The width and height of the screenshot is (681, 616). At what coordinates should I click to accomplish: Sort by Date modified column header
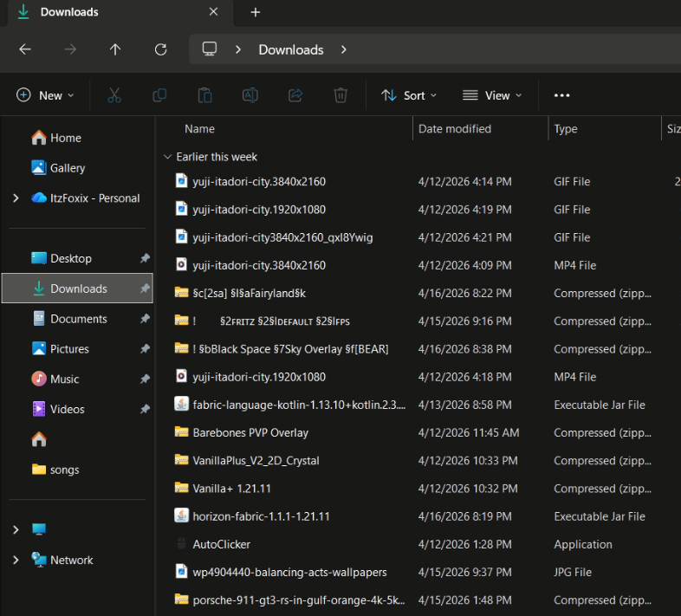(x=455, y=128)
